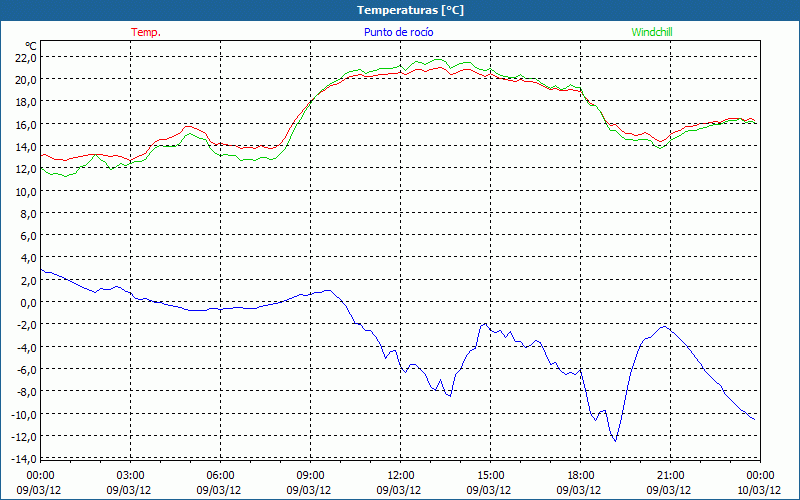Click the 10/03/12 date axis label
The height and width of the screenshot is (500, 800).
point(759,490)
